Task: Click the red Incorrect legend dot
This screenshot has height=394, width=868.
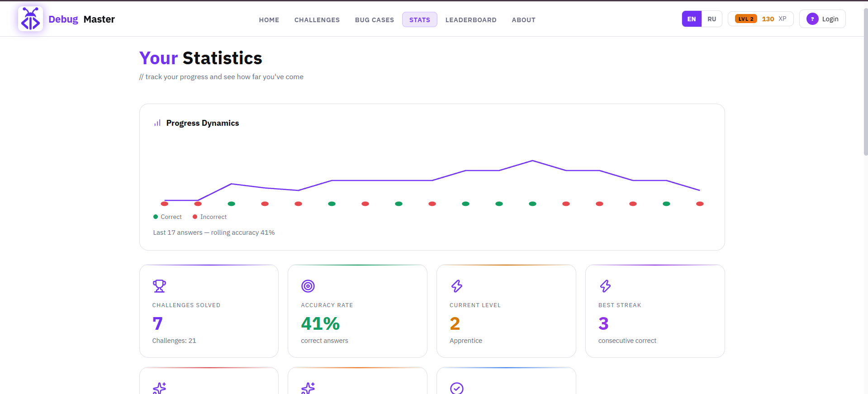Action: click(195, 217)
